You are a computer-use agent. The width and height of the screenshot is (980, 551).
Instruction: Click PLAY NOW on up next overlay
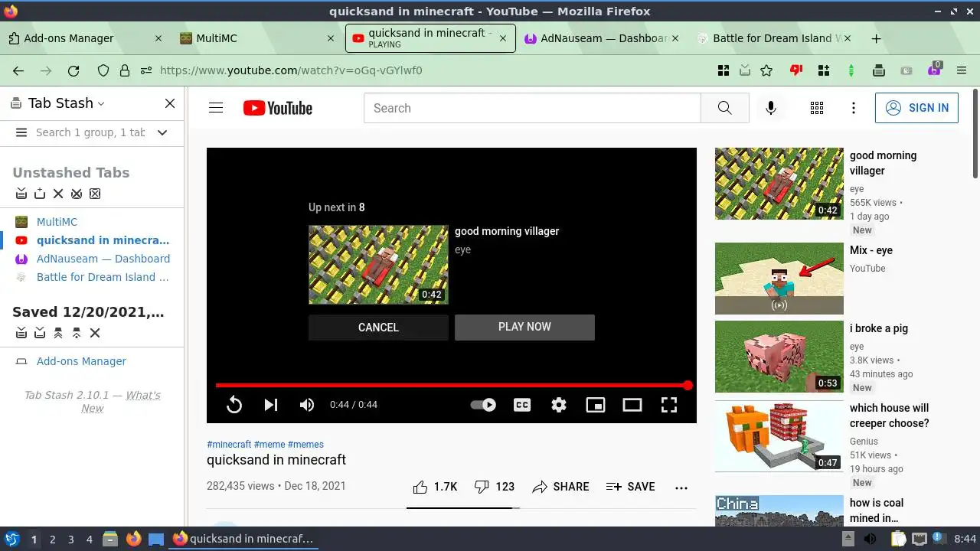click(524, 327)
